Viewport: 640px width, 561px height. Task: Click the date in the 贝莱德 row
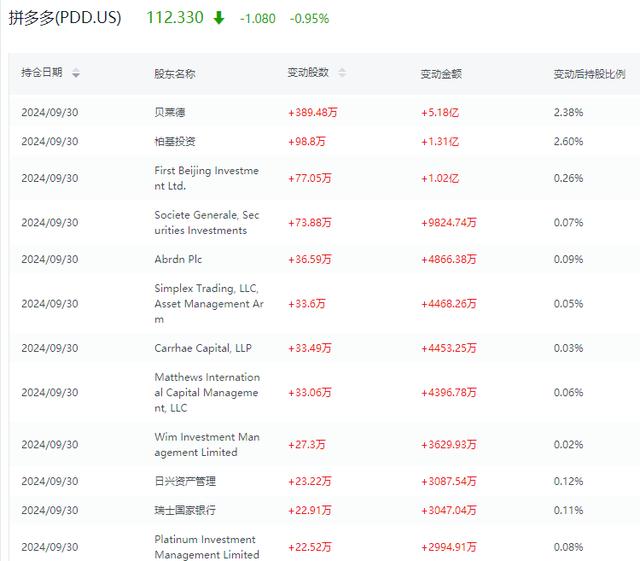click(50, 112)
